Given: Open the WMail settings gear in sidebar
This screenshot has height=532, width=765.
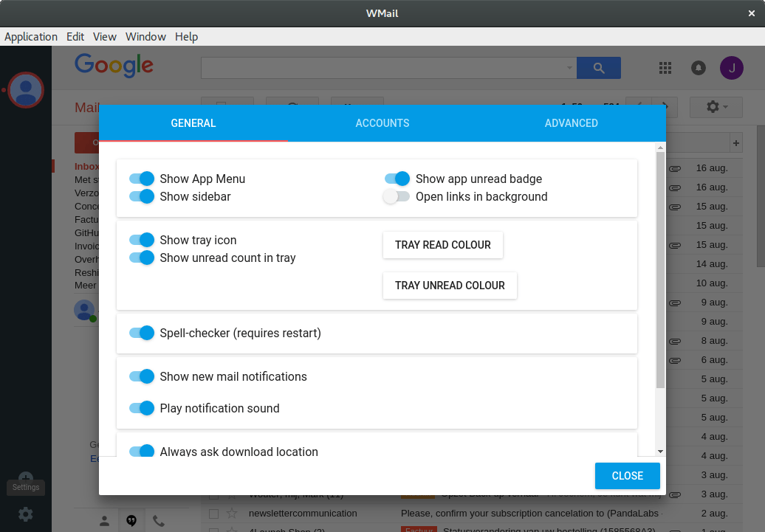Looking at the screenshot, I should pos(26,514).
